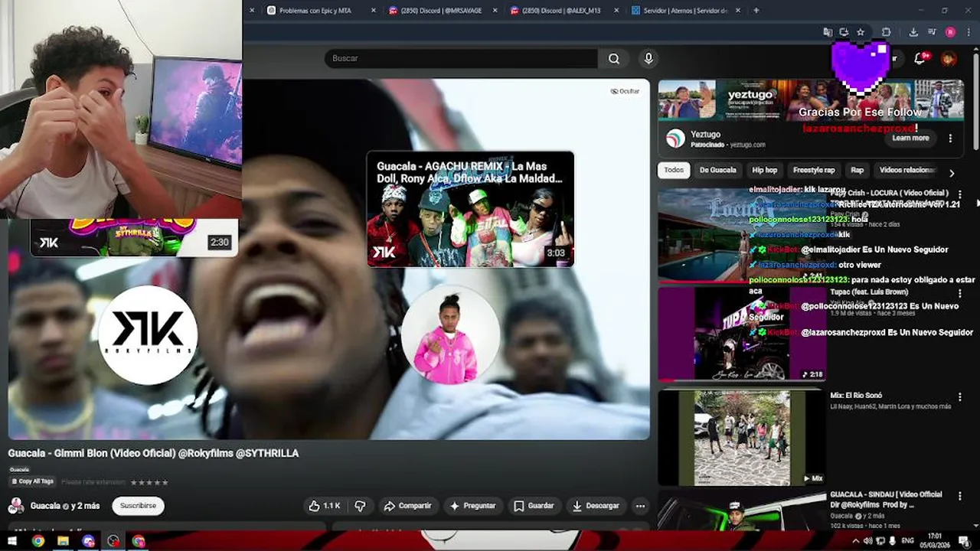Viewport: 980px width, 551px height.
Task: Click the Compartir share button
Action: (408, 506)
